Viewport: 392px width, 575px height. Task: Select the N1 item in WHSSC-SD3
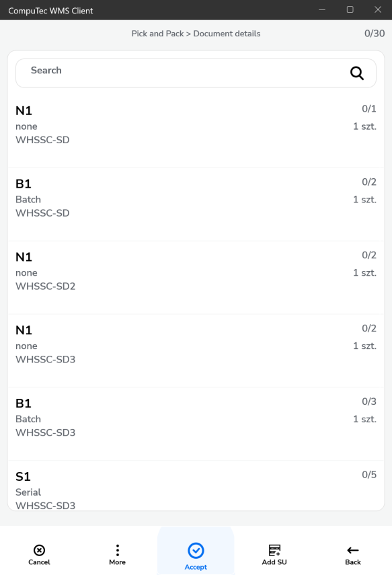coord(196,351)
